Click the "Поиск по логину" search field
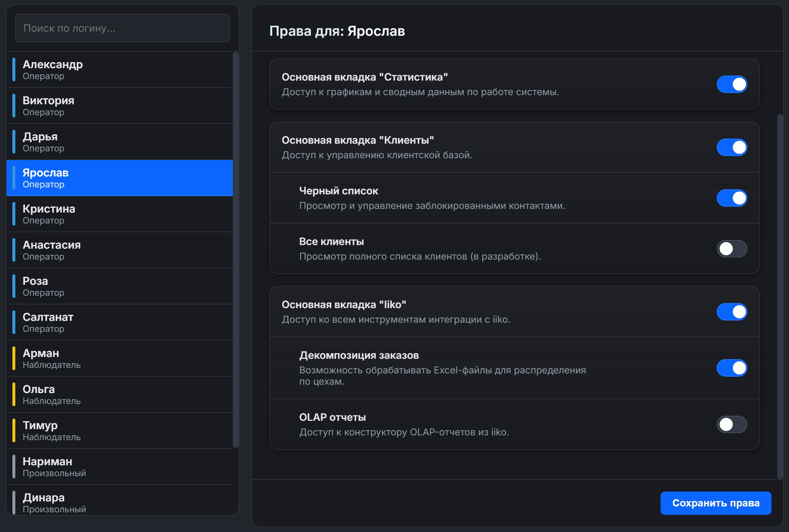 point(122,28)
